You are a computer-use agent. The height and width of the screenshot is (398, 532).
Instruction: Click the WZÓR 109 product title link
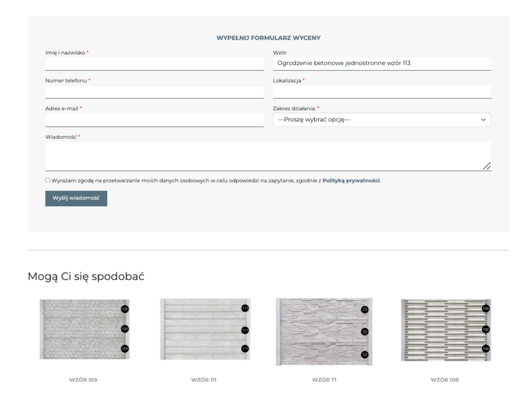(83, 380)
